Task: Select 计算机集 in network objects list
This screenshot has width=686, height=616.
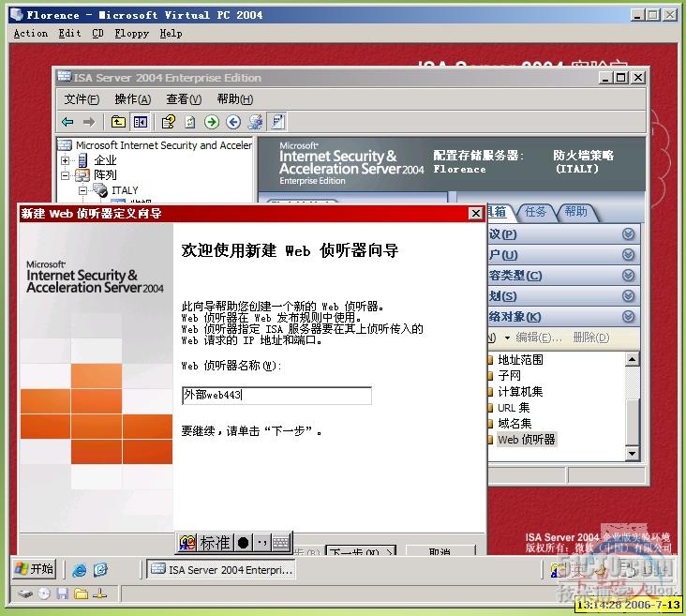Action: coord(520,392)
